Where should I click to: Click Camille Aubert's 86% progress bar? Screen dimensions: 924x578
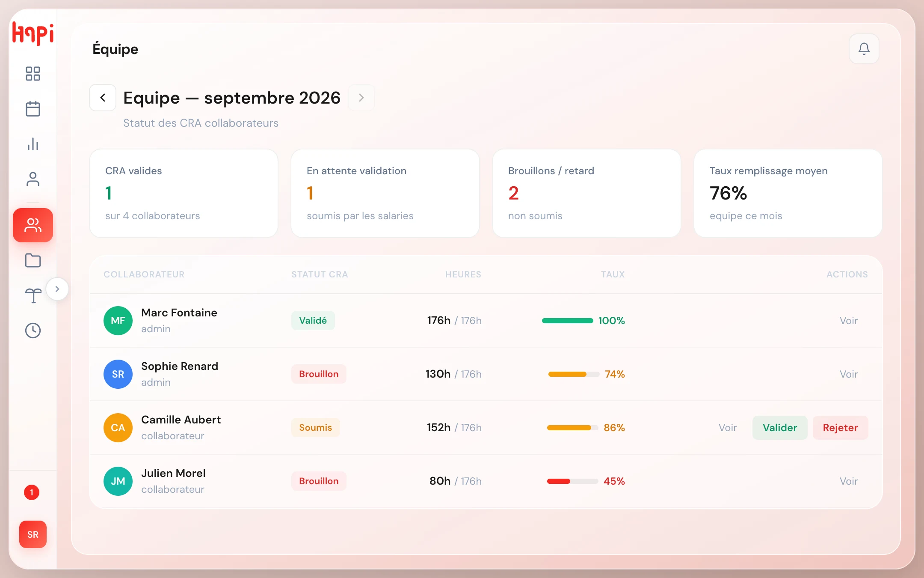pyautogui.click(x=573, y=428)
